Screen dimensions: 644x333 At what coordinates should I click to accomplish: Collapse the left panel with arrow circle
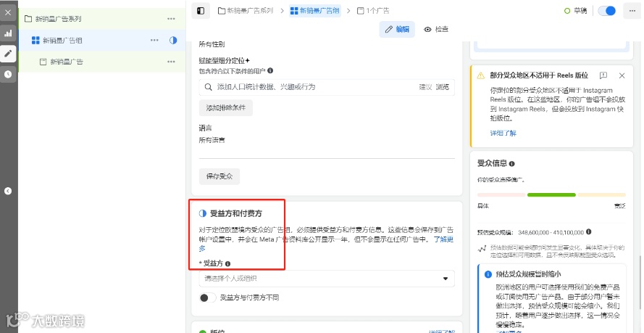point(8,191)
